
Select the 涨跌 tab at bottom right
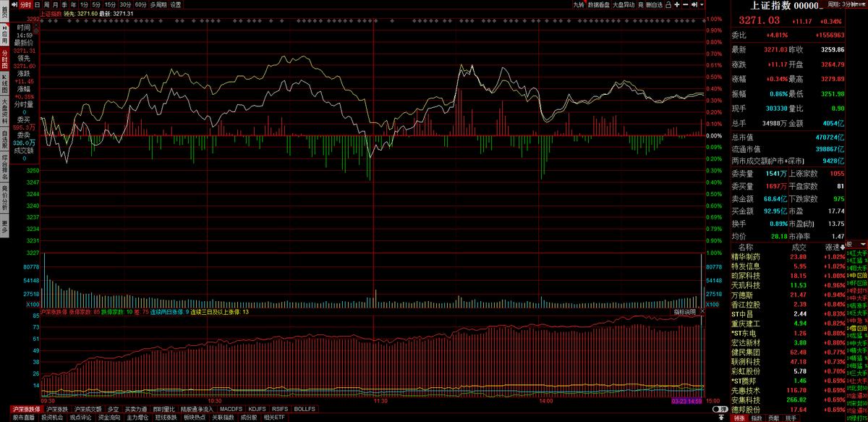click(x=739, y=418)
